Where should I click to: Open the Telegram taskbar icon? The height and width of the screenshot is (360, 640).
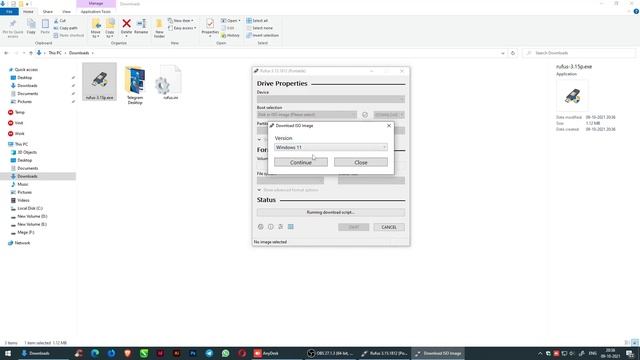pos(209,353)
